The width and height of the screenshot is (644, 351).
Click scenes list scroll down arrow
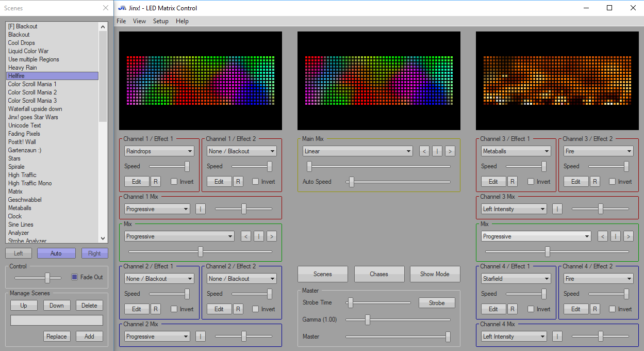pos(103,238)
